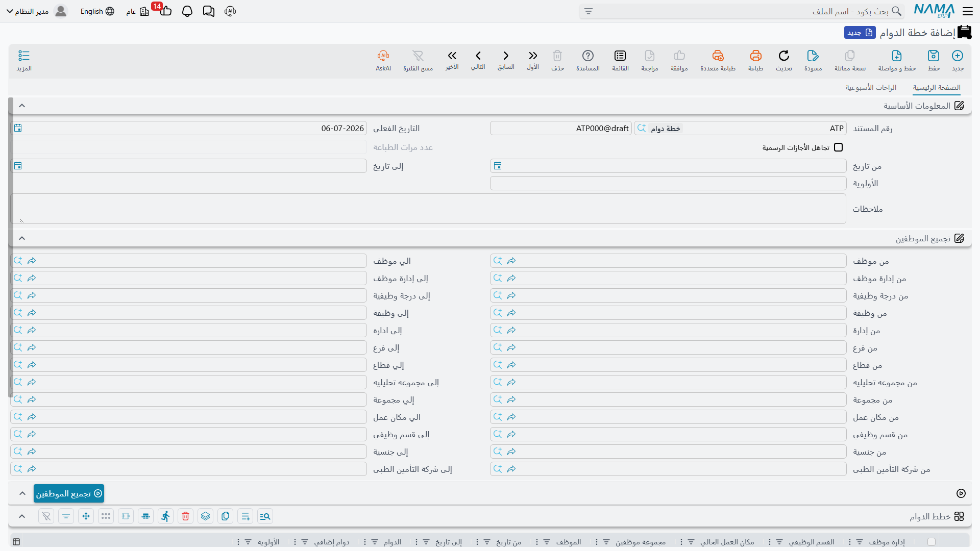Click تجميع الموظفين blue button

[69, 493]
